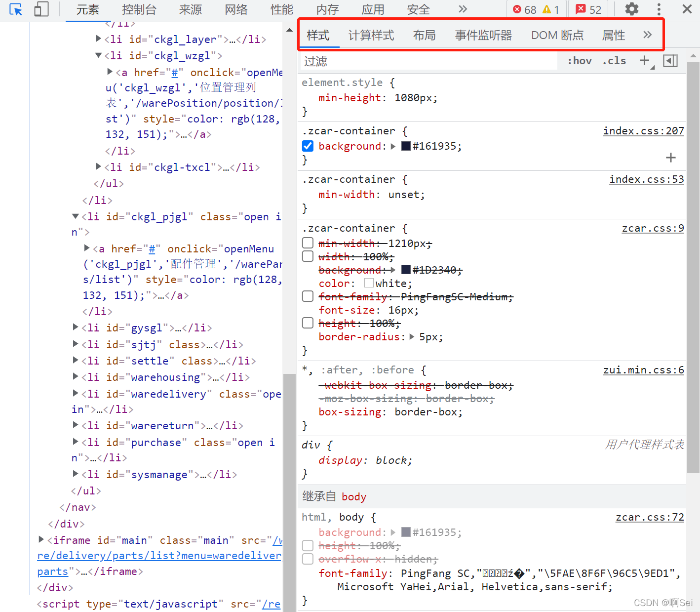Open the white color swatch
700x612 pixels.
(369, 283)
